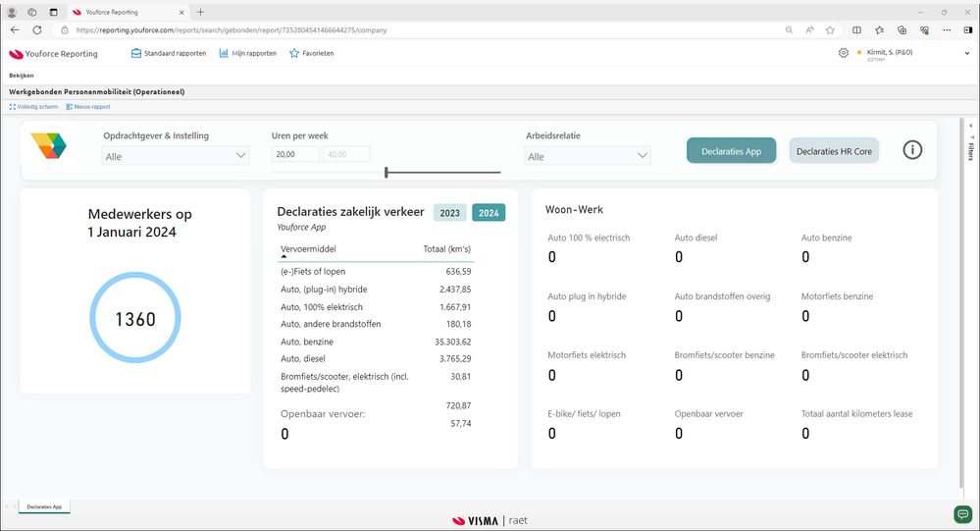This screenshot has width=980, height=531.
Task: View site information lock icon
Action: [x=65, y=30]
